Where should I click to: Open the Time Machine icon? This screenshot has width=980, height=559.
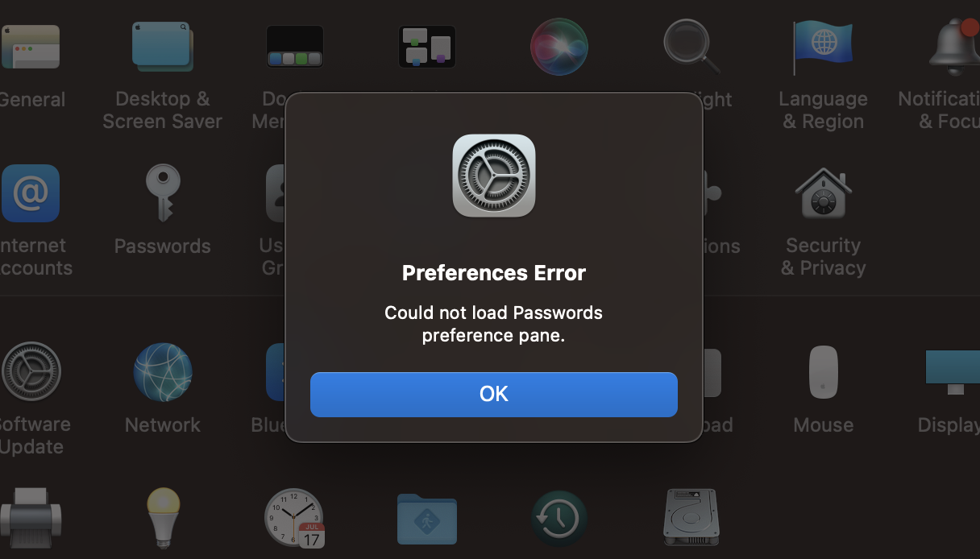coord(559,518)
